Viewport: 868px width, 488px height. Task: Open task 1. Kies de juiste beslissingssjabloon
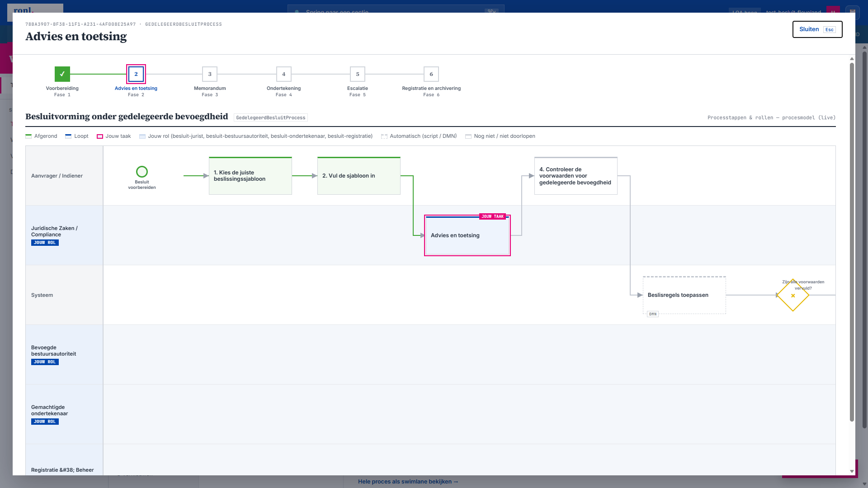[250, 176]
